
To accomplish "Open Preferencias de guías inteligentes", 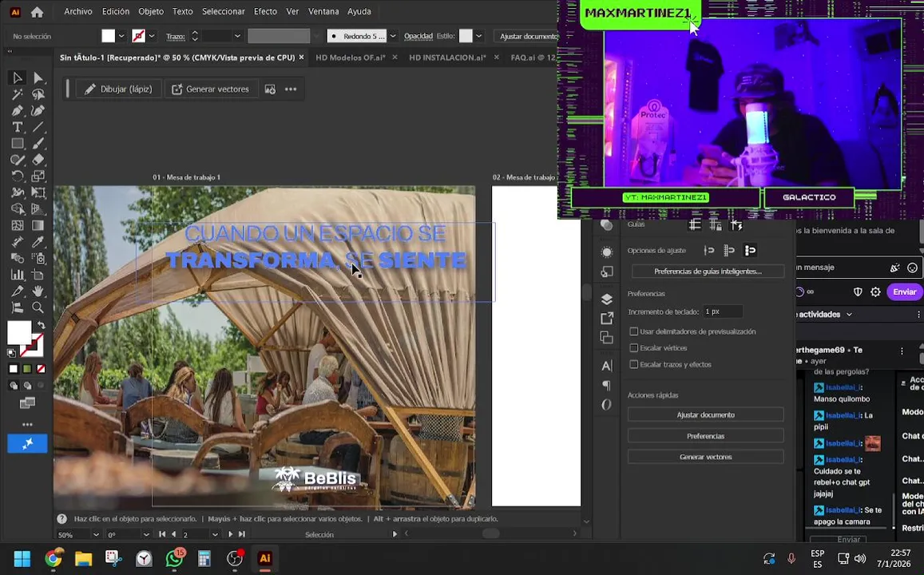I will click(708, 272).
